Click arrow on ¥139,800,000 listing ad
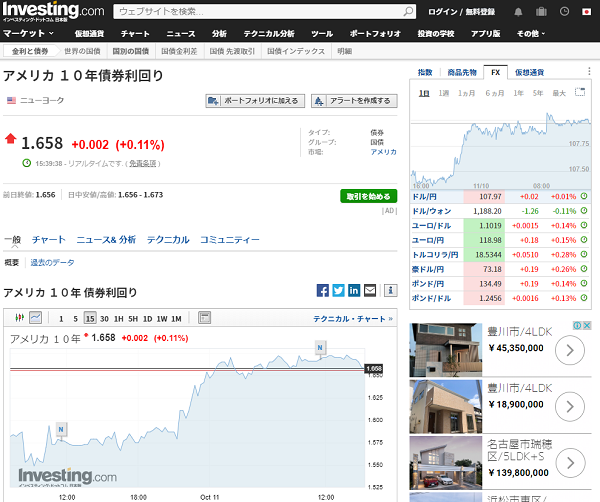The height and width of the screenshot is (502, 600). (570, 463)
